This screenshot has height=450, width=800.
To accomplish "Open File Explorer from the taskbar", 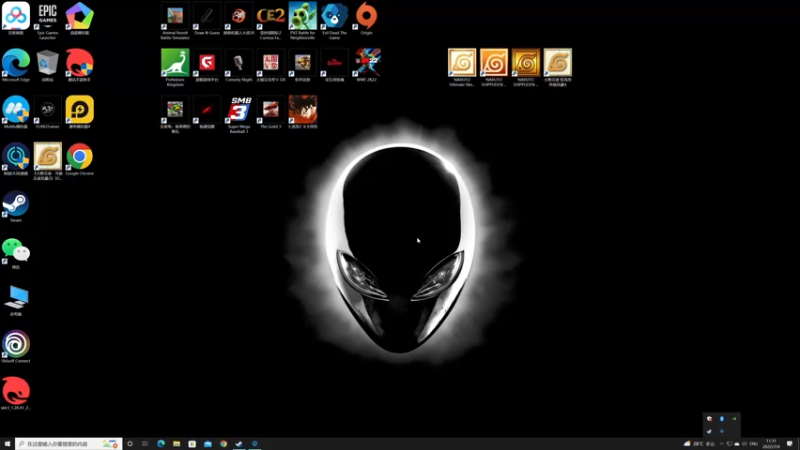I will (177, 444).
